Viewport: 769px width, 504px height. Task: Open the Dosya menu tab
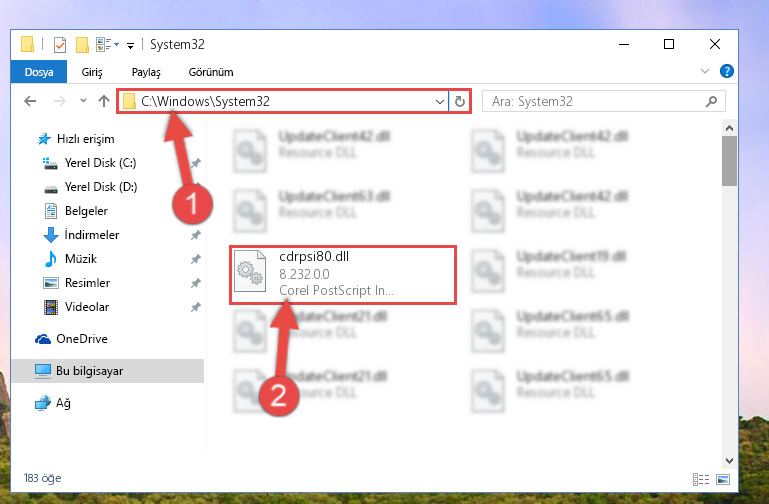[39, 72]
